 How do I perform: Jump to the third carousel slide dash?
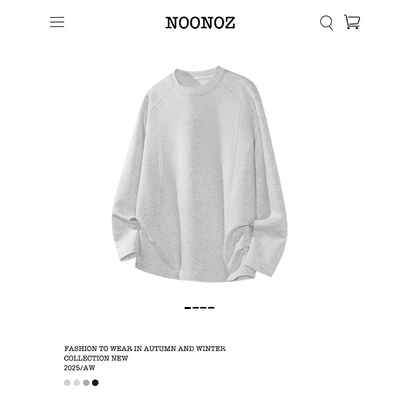203,308
